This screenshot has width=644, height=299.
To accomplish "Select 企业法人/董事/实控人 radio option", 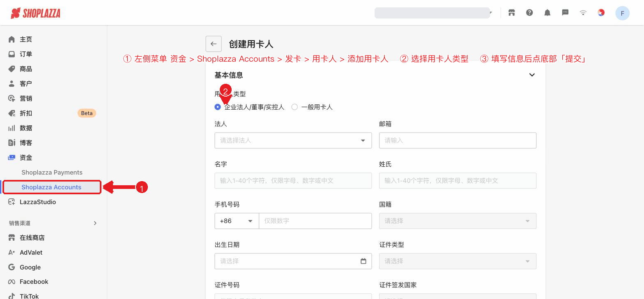I will (x=218, y=107).
